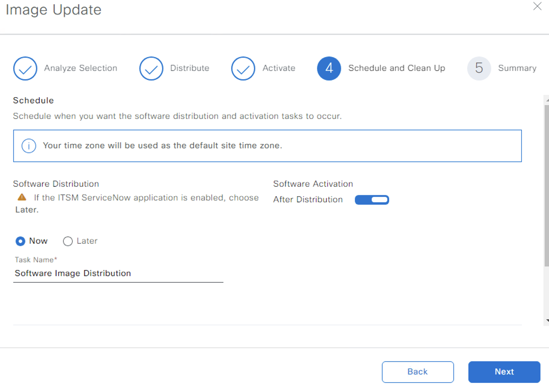The image size is (549, 392).
Task: Click the orange warning triangle icon
Action: click(22, 197)
